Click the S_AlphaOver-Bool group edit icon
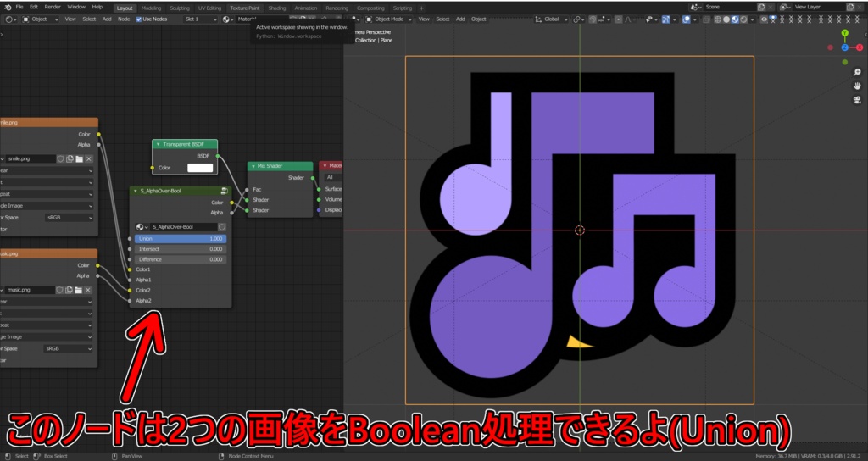The height and width of the screenshot is (461, 868). click(x=224, y=191)
